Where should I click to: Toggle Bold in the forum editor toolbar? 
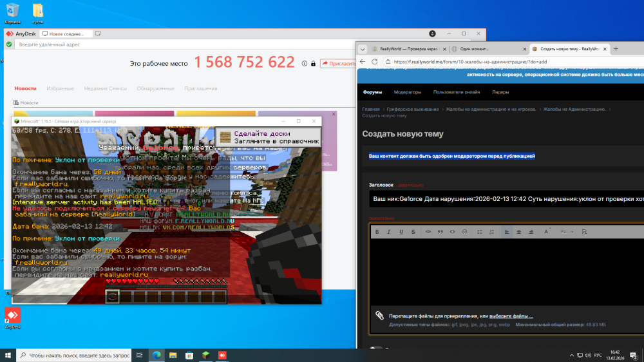point(377,232)
